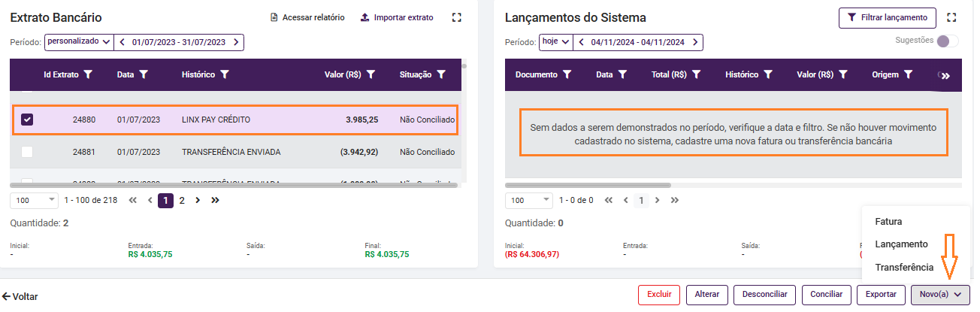Go to page 2 of Extrato Bancário

pyautogui.click(x=181, y=200)
